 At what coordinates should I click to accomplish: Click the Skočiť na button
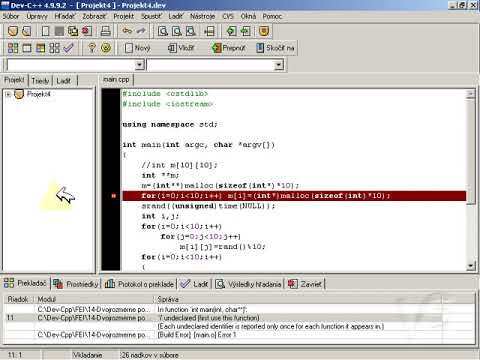click(x=275, y=48)
